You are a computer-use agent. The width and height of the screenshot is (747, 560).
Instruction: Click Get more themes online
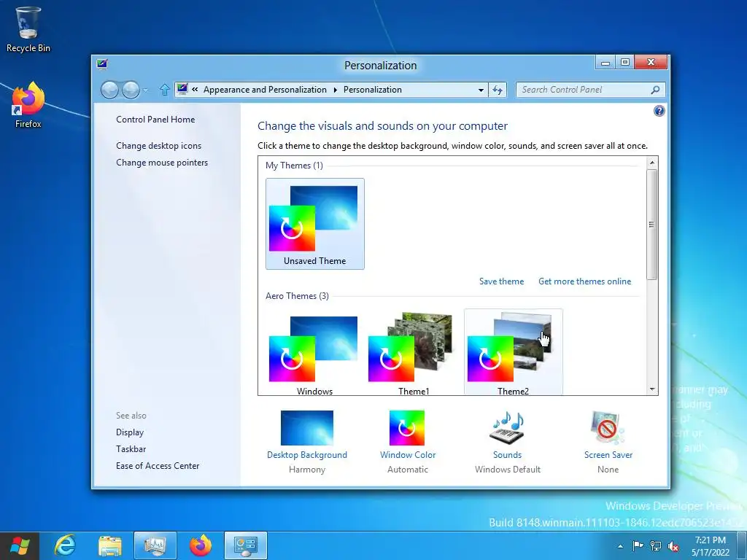584,281
